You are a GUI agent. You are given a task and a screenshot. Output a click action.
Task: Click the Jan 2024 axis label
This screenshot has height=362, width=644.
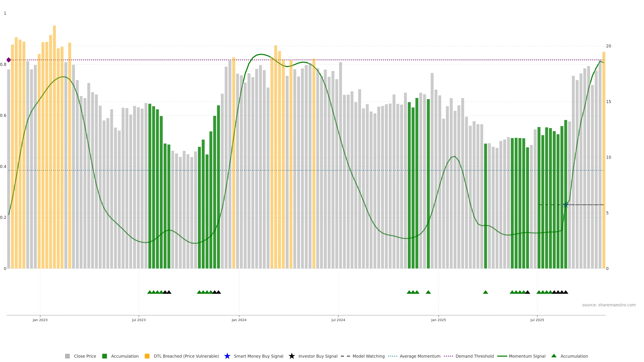(239, 320)
